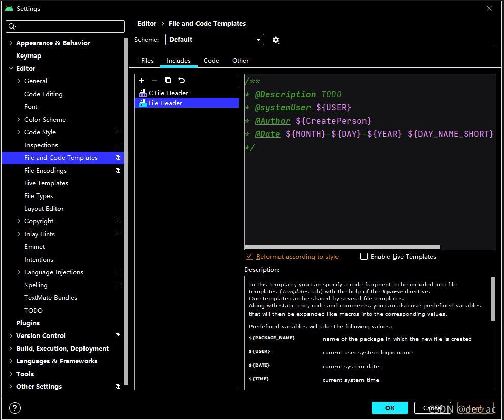Click project-level icon beside Other Settings

118,386
